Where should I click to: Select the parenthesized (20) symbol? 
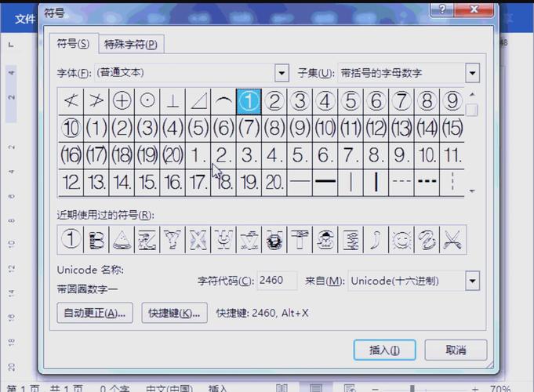(173, 155)
